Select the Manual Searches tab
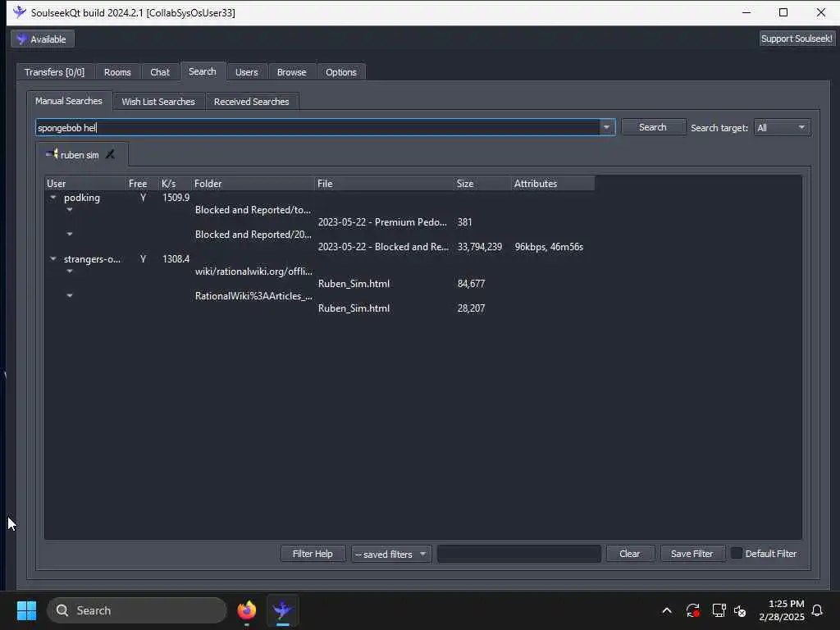Screen dimensions: 840x630 (x=69, y=101)
